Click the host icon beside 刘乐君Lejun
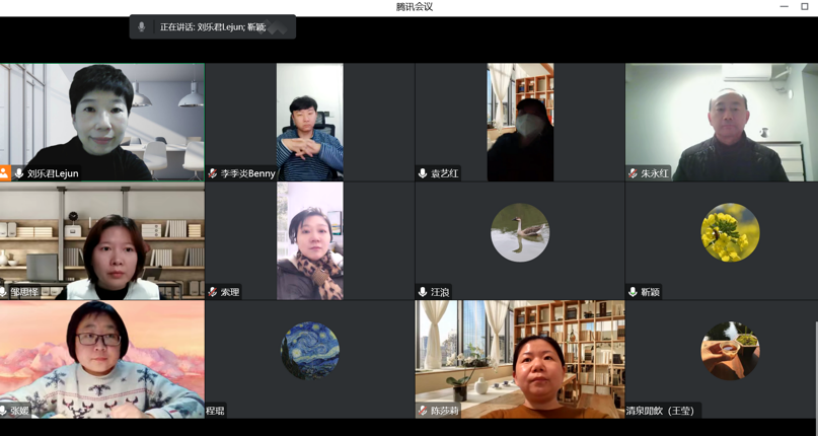The width and height of the screenshot is (819, 436). point(5,173)
